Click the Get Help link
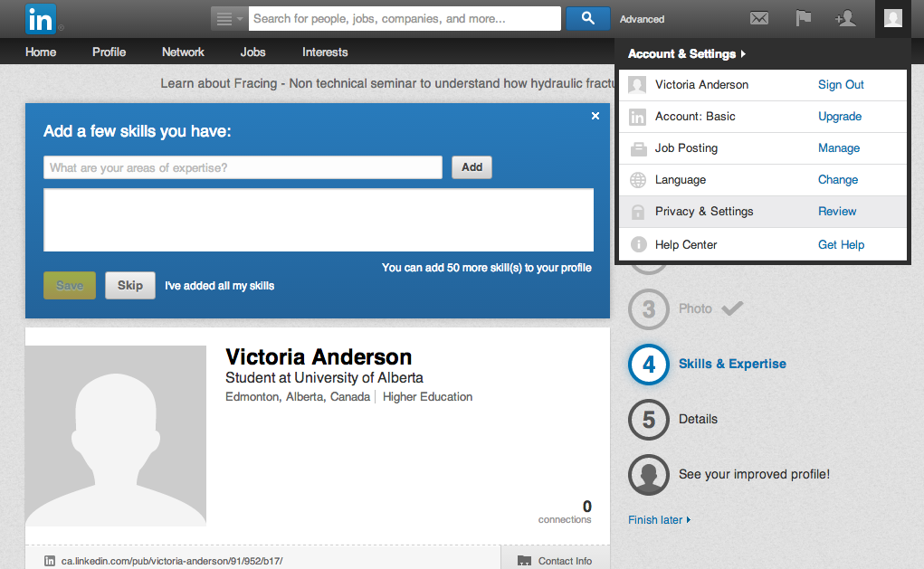 tap(841, 244)
